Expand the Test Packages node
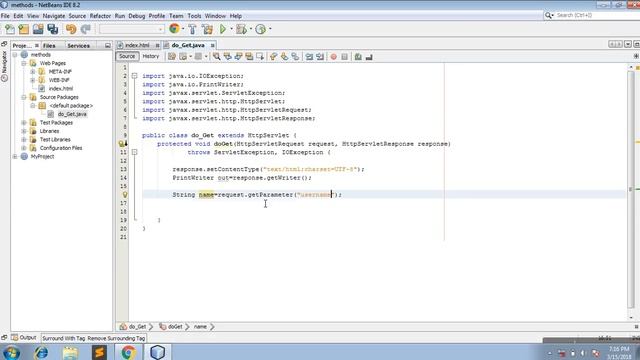The width and height of the screenshot is (640, 360). 24,122
